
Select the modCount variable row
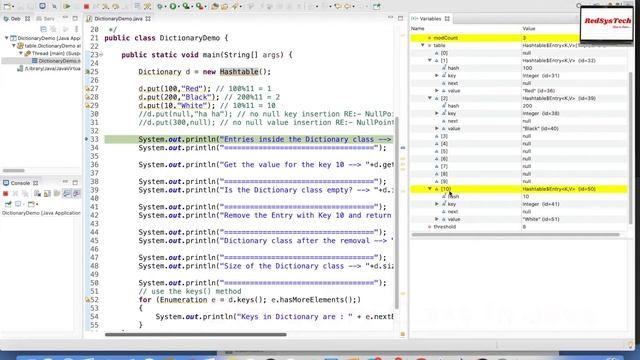(518, 38)
